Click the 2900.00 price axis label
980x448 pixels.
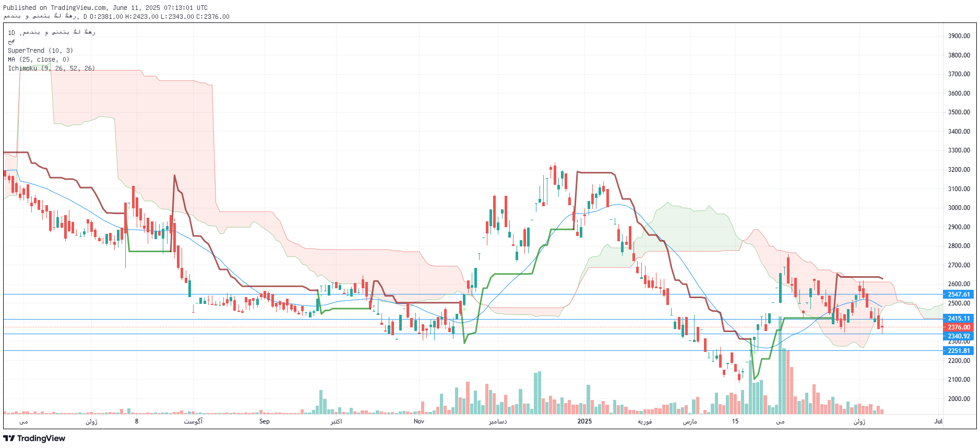[x=959, y=227]
